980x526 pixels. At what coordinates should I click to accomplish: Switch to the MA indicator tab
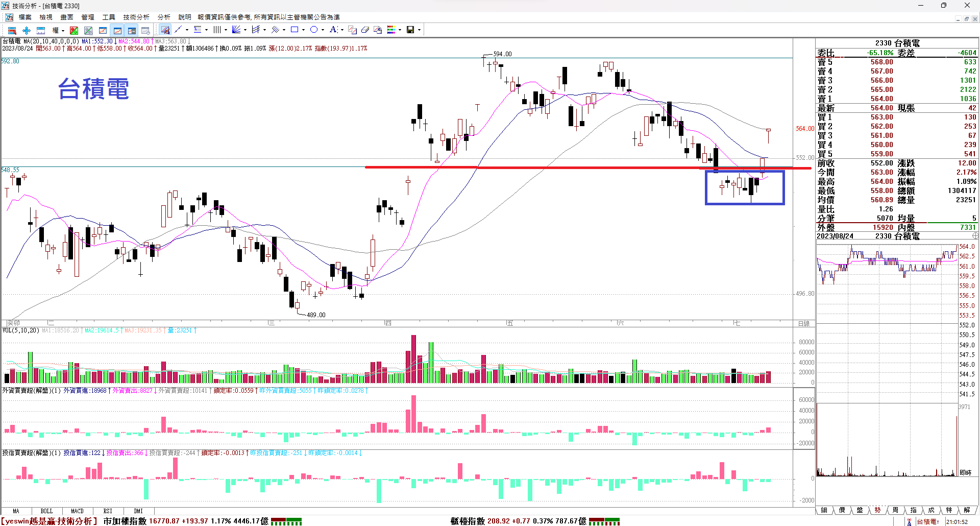16,511
